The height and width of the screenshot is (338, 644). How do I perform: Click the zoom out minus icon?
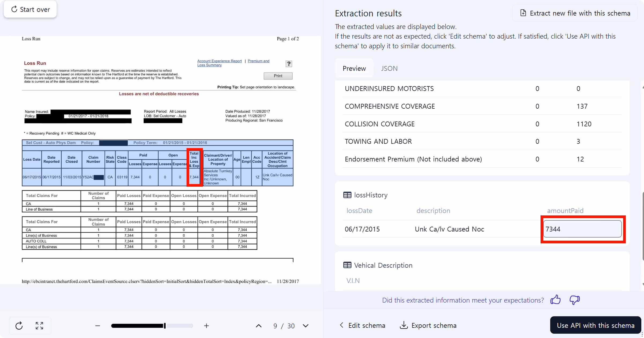click(98, 326)
